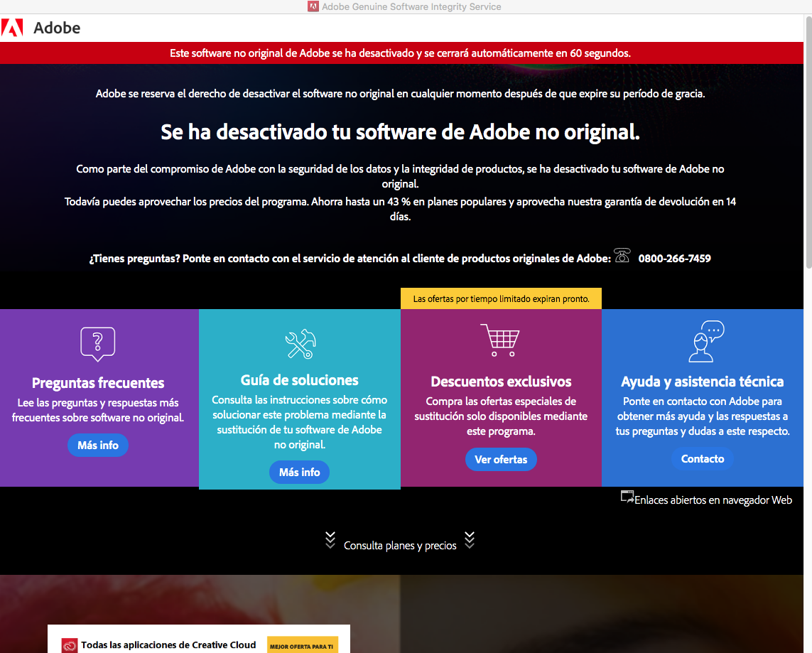
Task: Click the Adobe icon in the window title
Action: [x=313, y=6]
